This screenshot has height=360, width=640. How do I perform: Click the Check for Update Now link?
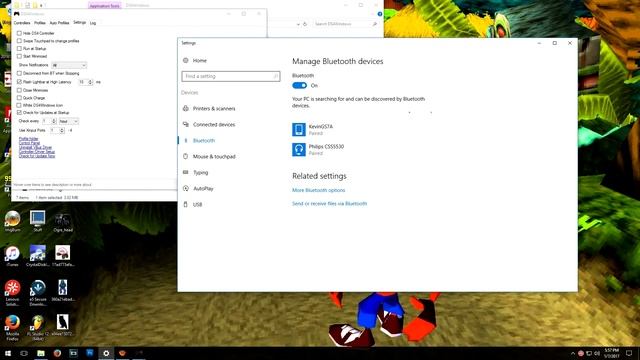point(37,156)
